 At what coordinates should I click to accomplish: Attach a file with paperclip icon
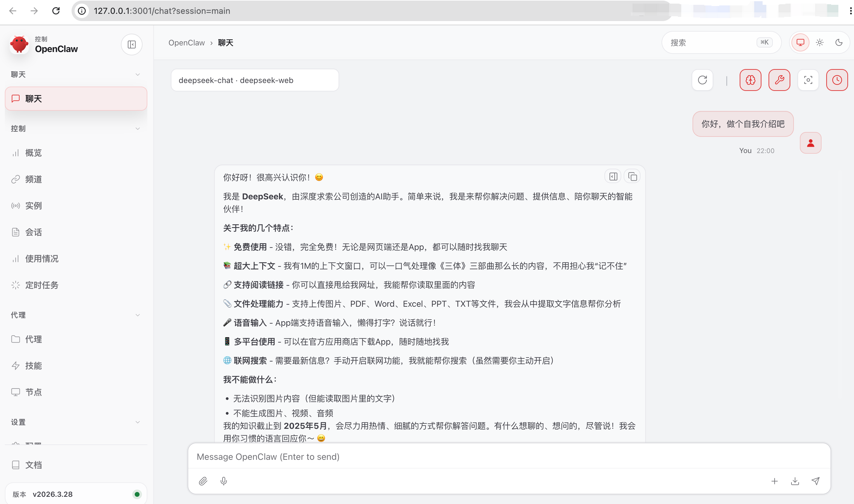203,481
